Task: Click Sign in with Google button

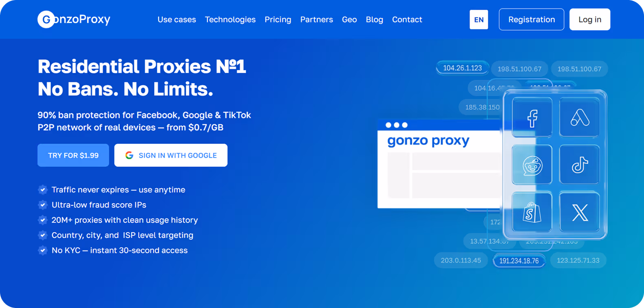Action: (x=171, y=155)
